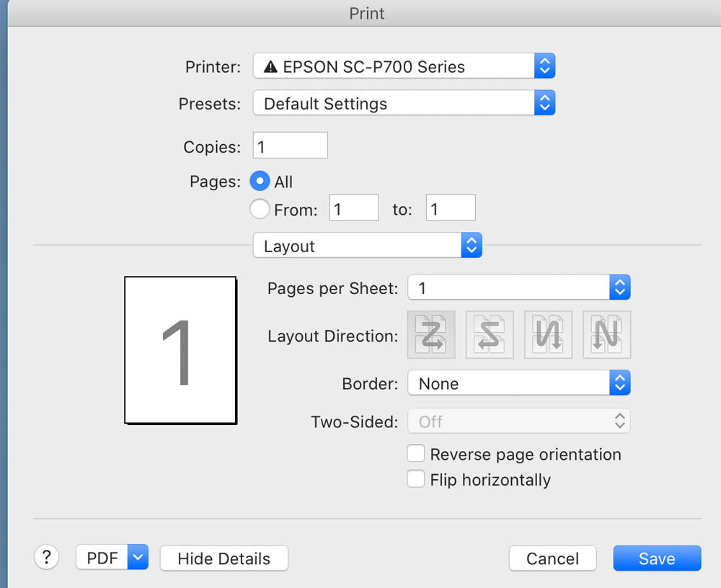Open the Printer dropdown
Image resolution: width=721 pixels, height=588 pixels.
coord(404,67)
